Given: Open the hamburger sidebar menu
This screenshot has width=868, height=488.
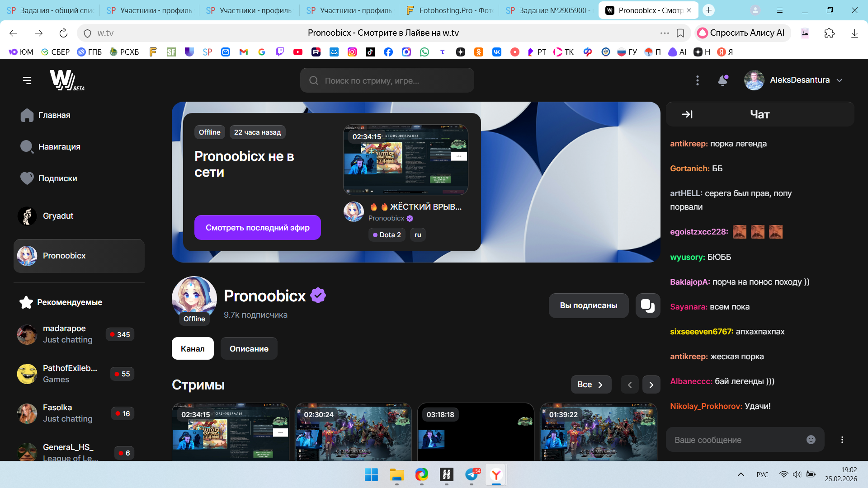Looking at the screenshot, I should tap(27, 80).
